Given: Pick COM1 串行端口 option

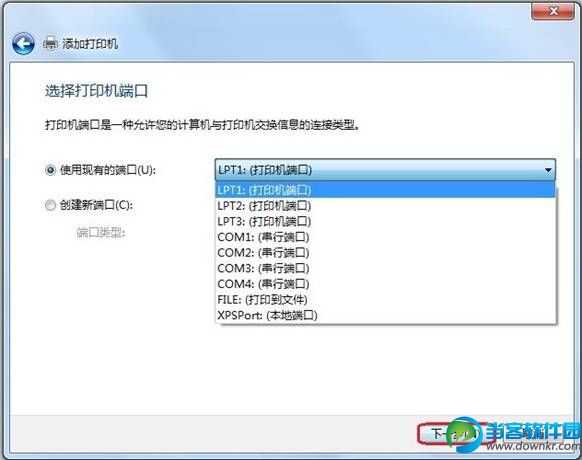Looking at the screenshot, I should point(385,236).
